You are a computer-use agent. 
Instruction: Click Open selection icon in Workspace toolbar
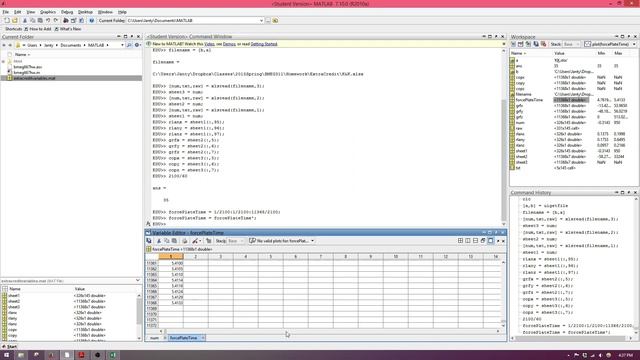coord(520,44)
